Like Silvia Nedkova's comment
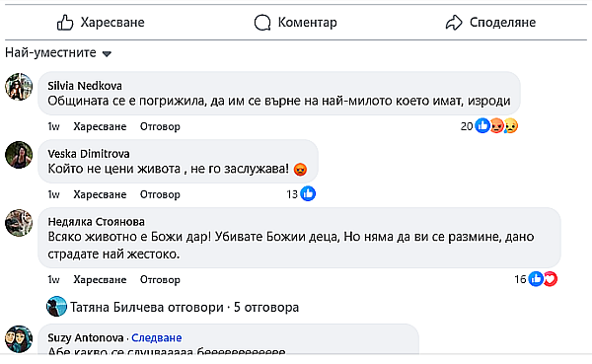592x364 pixels. (x=100, y=126)
